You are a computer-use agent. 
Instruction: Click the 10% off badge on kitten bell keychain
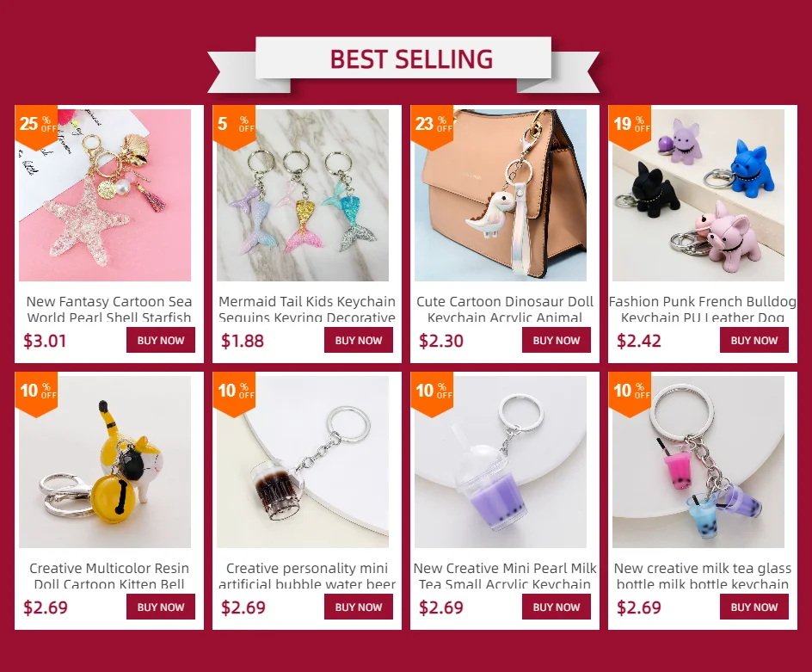(36, 394)
